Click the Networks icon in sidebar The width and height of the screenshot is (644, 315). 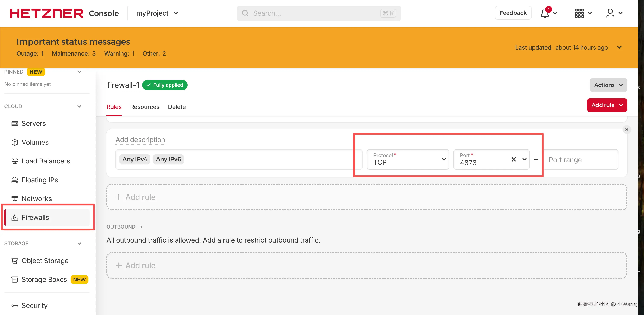pos(15,199)
